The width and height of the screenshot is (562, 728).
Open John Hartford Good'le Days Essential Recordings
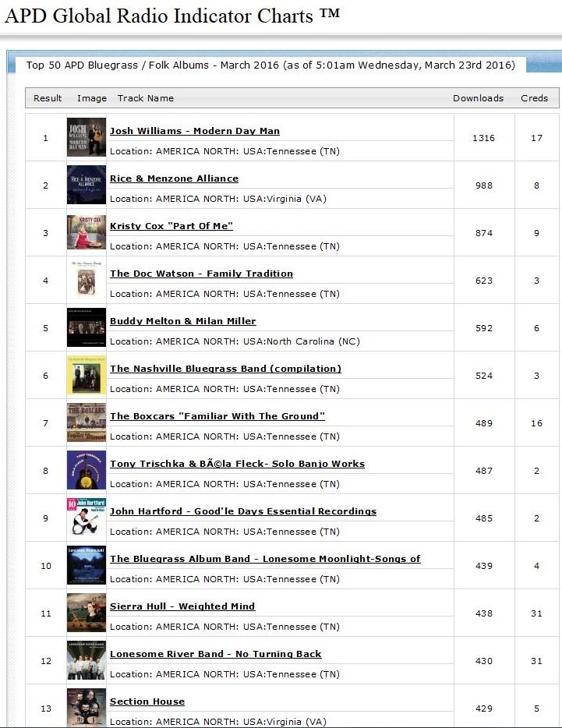coord(243,511)
